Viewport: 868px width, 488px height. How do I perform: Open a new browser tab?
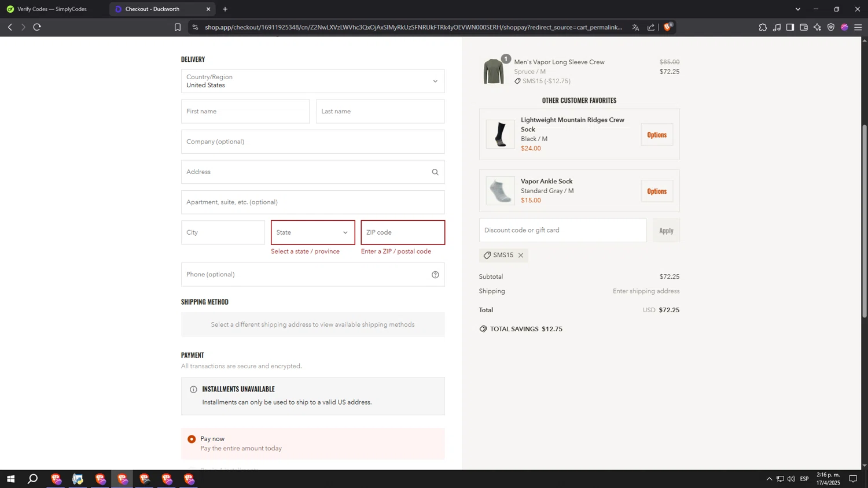click(x=225, y=9)
